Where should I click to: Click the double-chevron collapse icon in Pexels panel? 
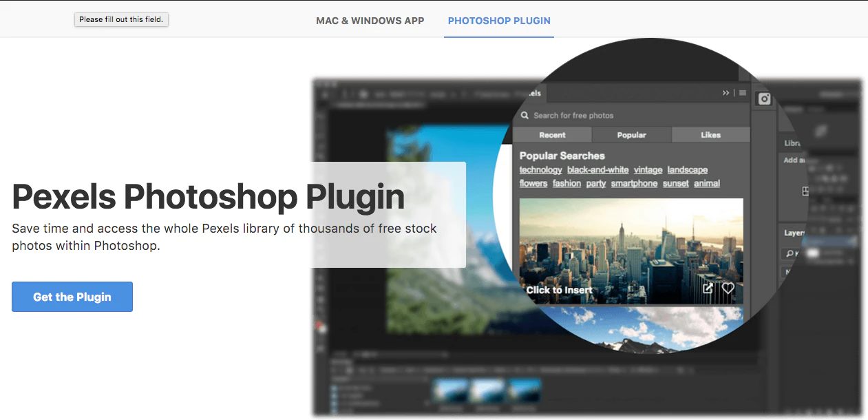726,93
